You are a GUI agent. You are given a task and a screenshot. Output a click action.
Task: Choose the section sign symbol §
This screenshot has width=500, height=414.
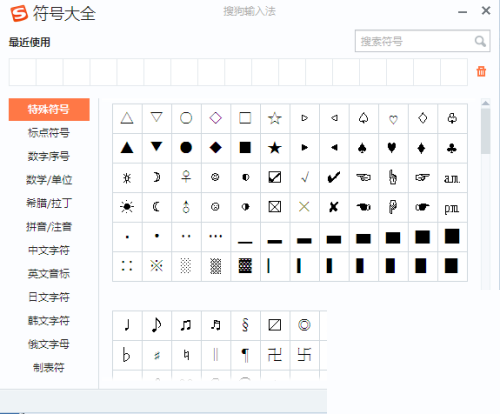pyautogui.click(x=245, y=325)
